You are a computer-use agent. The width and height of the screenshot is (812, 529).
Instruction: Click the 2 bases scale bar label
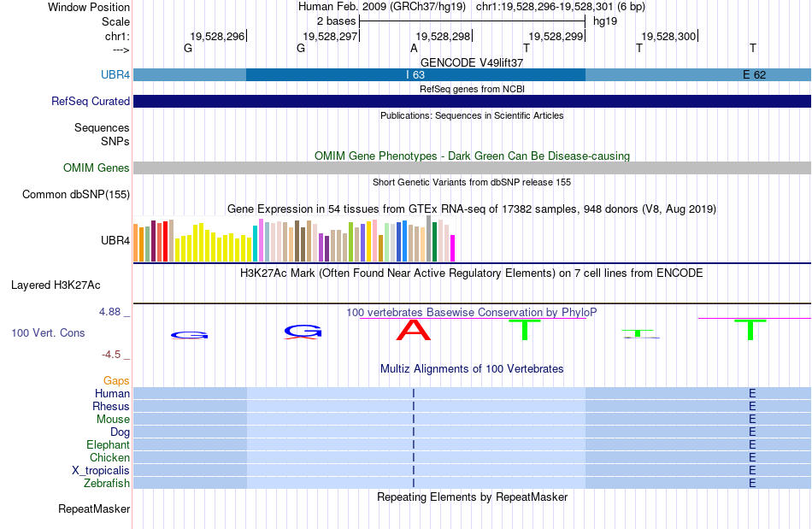click(337, 21)
